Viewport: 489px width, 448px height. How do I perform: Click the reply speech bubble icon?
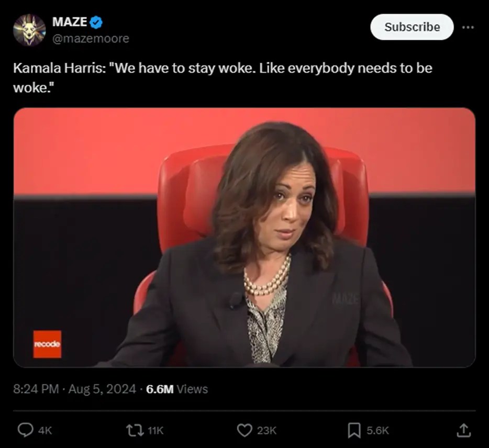25,430
